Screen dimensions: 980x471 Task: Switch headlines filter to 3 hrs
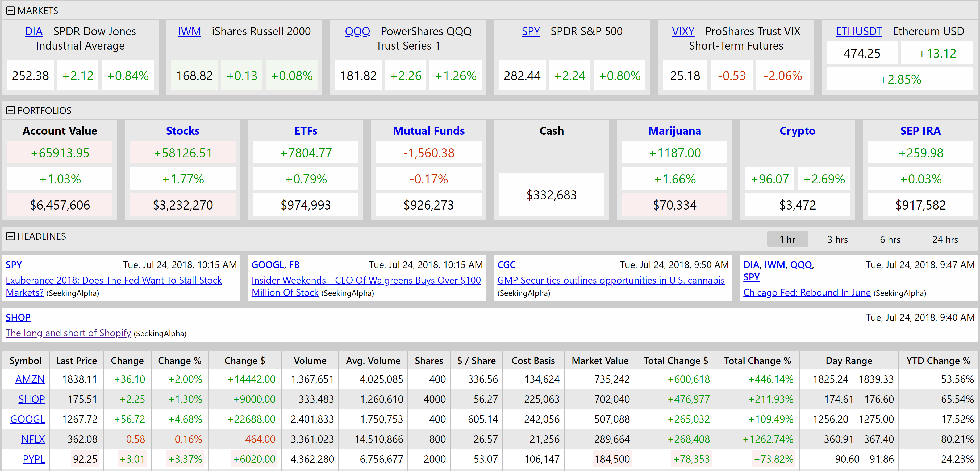pos(837,239)
